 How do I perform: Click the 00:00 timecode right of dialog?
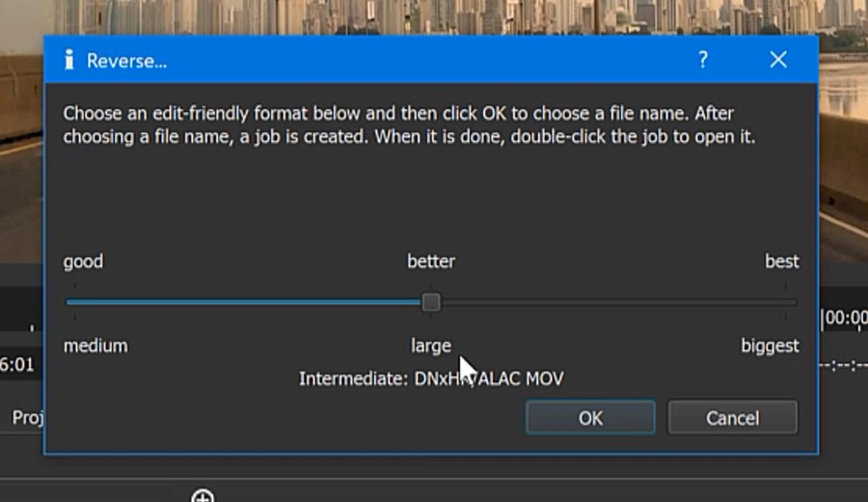[x=845, y=320]
